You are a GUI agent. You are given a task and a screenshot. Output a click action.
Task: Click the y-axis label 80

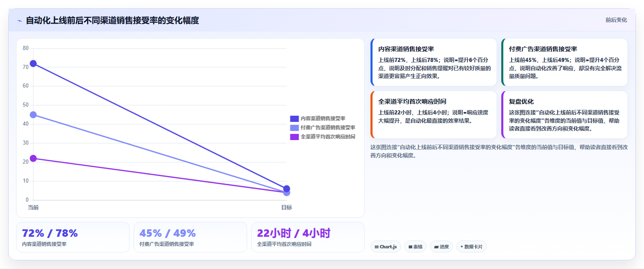point(26,48)
